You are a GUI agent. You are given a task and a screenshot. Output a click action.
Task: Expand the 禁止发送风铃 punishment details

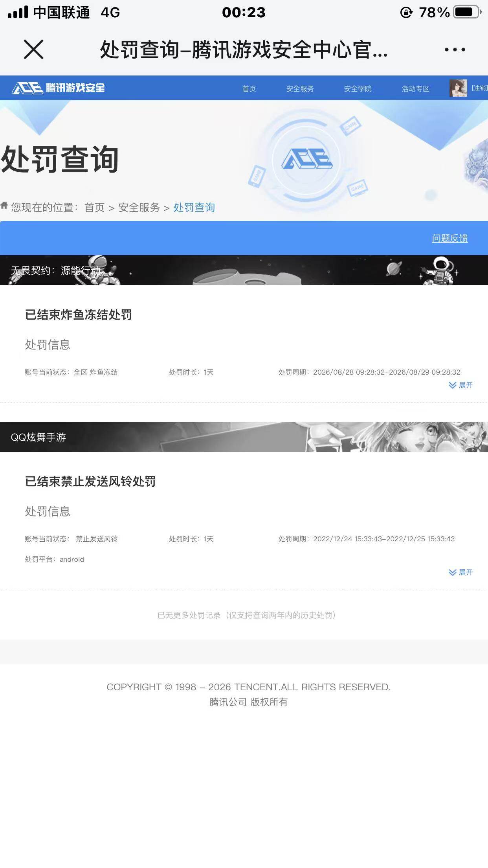(x=460, y=572)
